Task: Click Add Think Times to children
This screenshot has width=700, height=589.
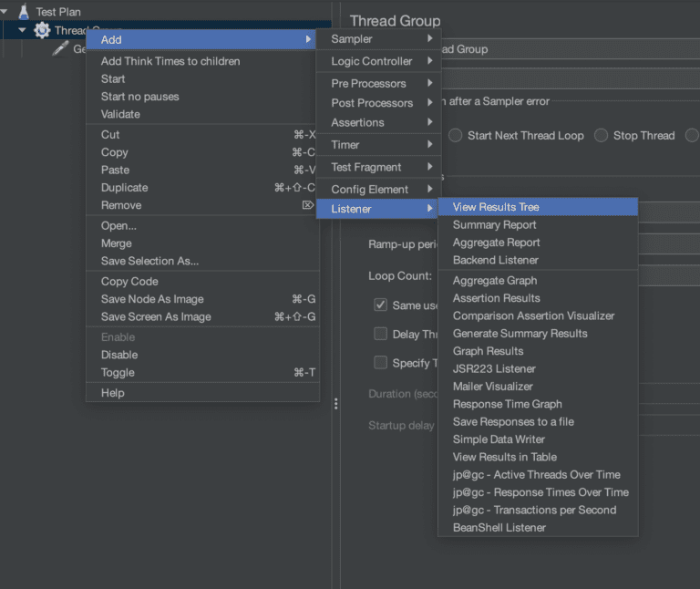Action: pyautogui.click(x=170, y=61)
